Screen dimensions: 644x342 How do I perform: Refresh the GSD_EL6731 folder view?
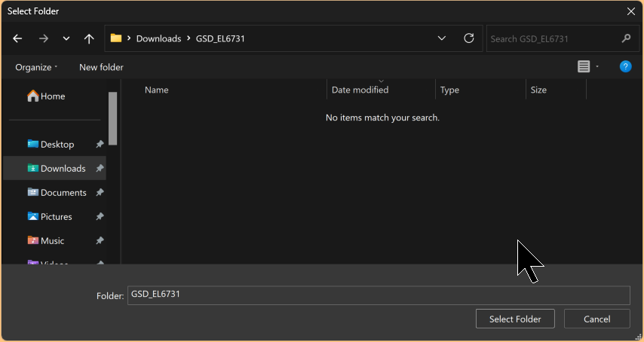tap(468, 38)
